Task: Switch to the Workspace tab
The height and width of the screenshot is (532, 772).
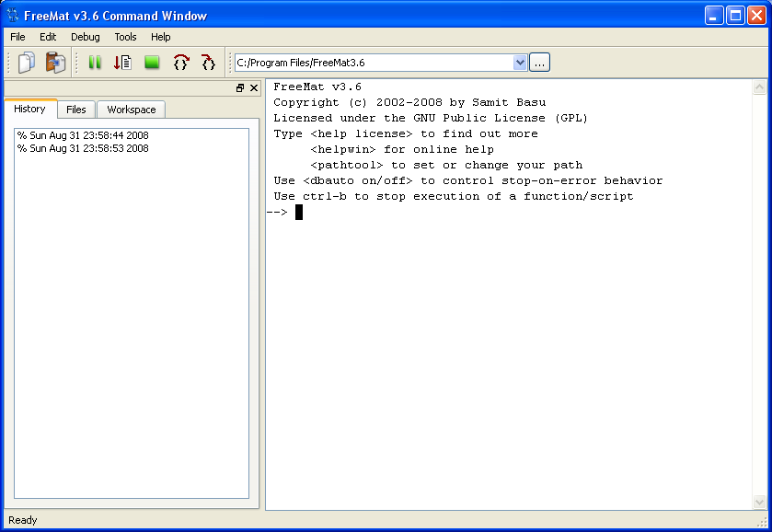Action: coord(131,110)
